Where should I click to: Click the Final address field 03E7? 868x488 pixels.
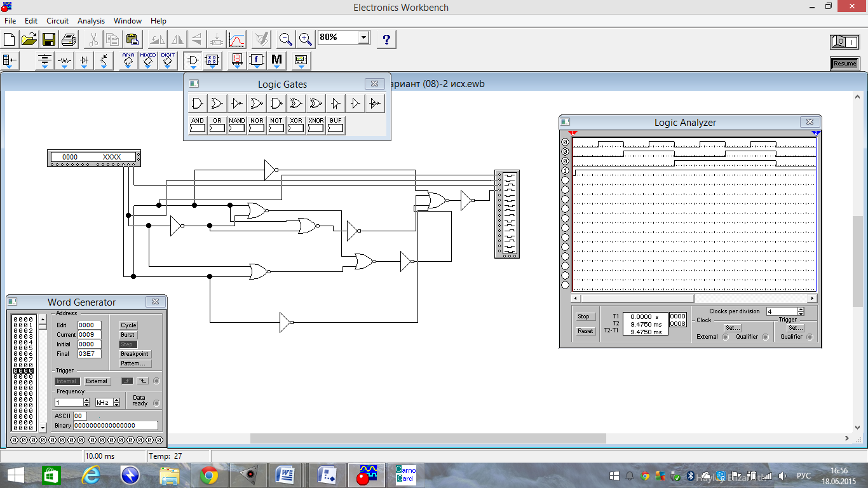click(89, 354)
